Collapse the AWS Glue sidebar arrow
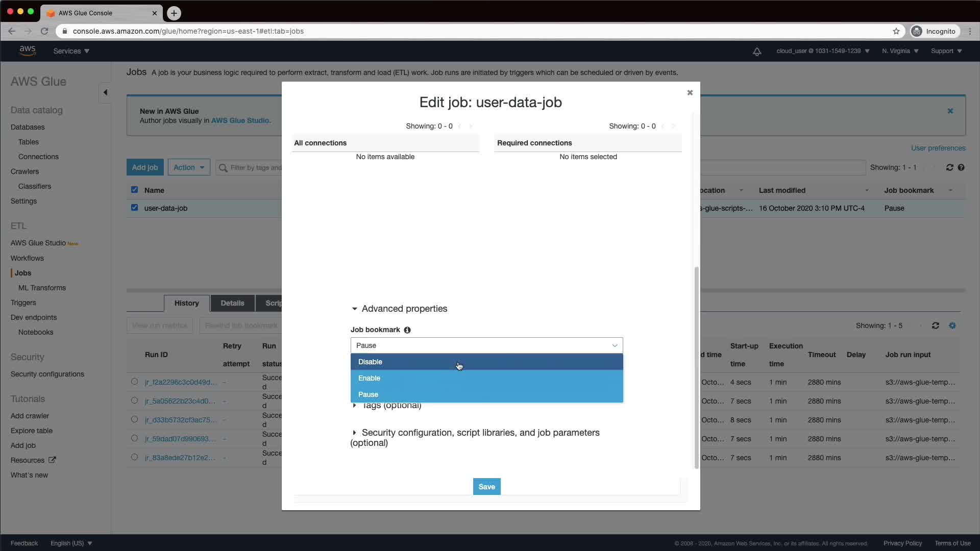The width and height of the screenshot is (980, 551). click(105, 92)
